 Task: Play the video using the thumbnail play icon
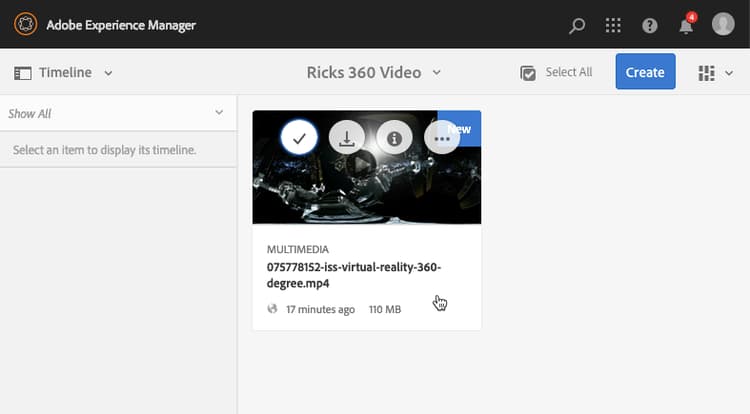click(362, 165)
